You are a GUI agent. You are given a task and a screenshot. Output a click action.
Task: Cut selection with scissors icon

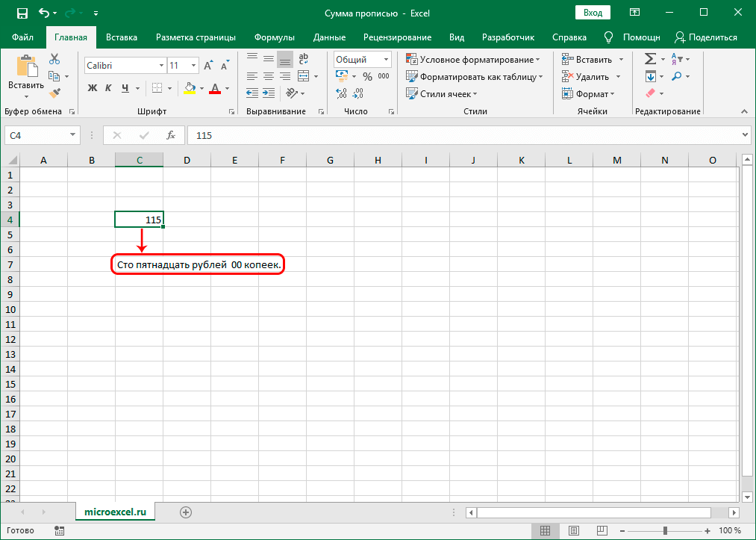(x=54, y=59)
